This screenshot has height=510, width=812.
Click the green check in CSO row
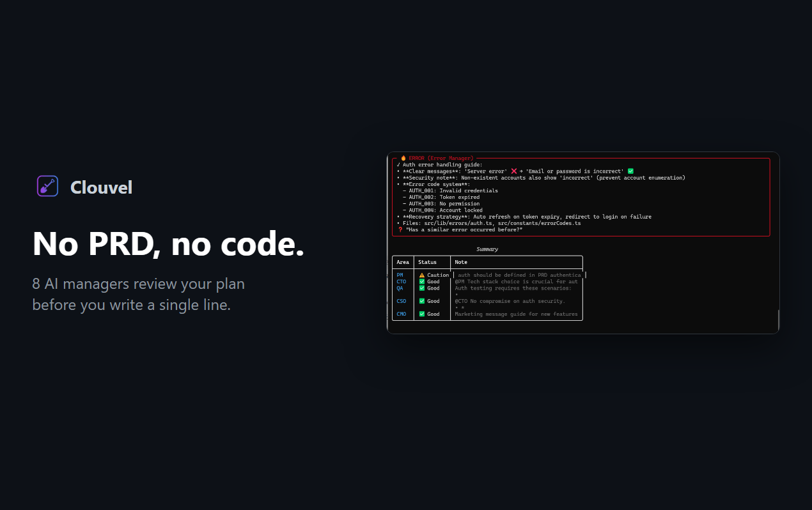tap(422, 301)
